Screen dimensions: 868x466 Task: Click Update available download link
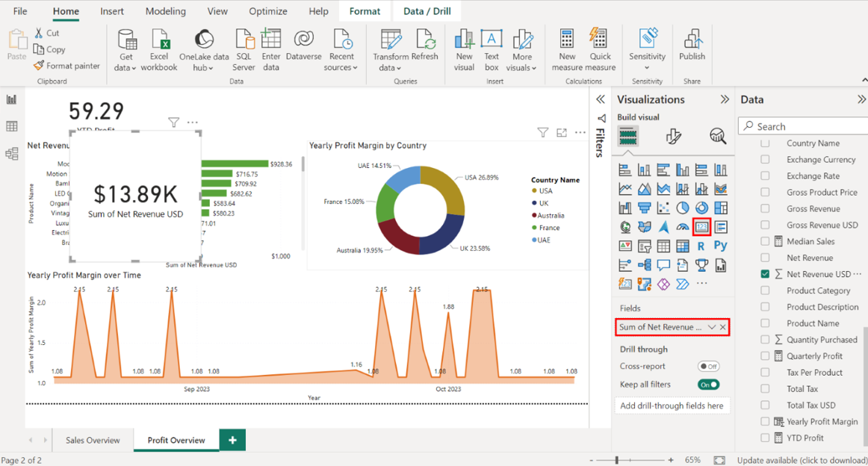pyautogui.click(x=802, y=460)
